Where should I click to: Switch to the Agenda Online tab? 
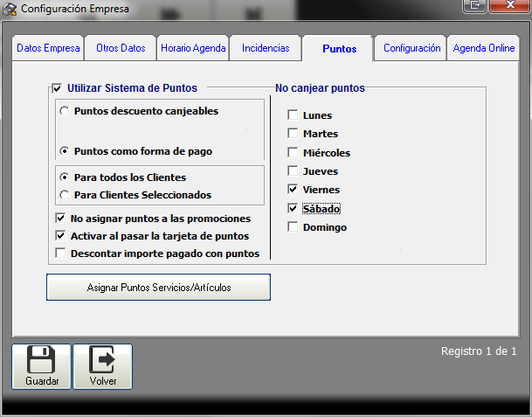[x=483, y=49]
